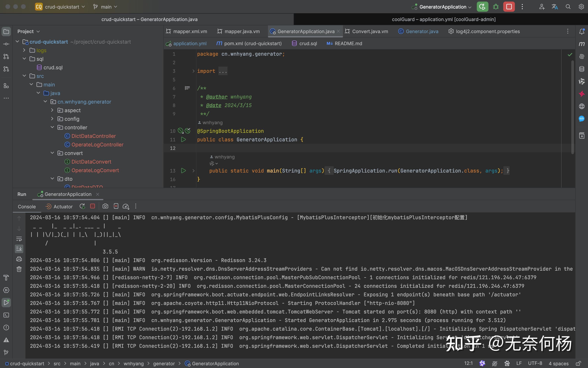Clear console output with the trash icon

[x=19, y=269]
